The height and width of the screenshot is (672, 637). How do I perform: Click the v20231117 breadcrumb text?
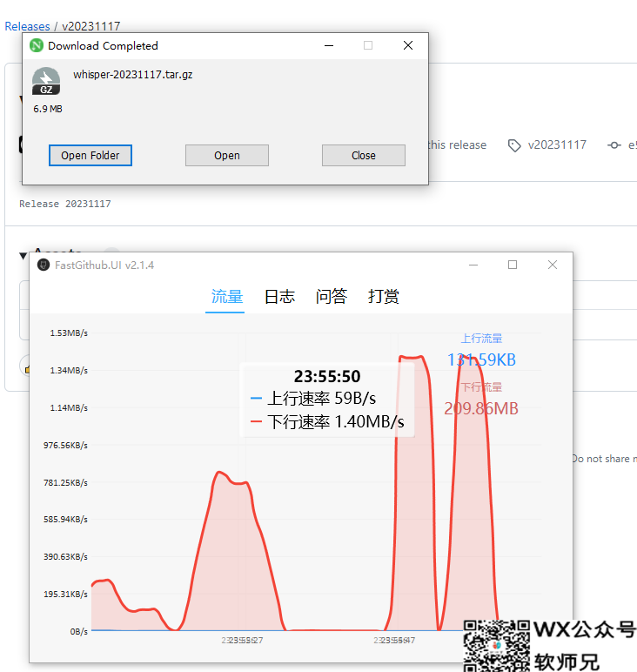pyautogui.click(x=91, y=26)
